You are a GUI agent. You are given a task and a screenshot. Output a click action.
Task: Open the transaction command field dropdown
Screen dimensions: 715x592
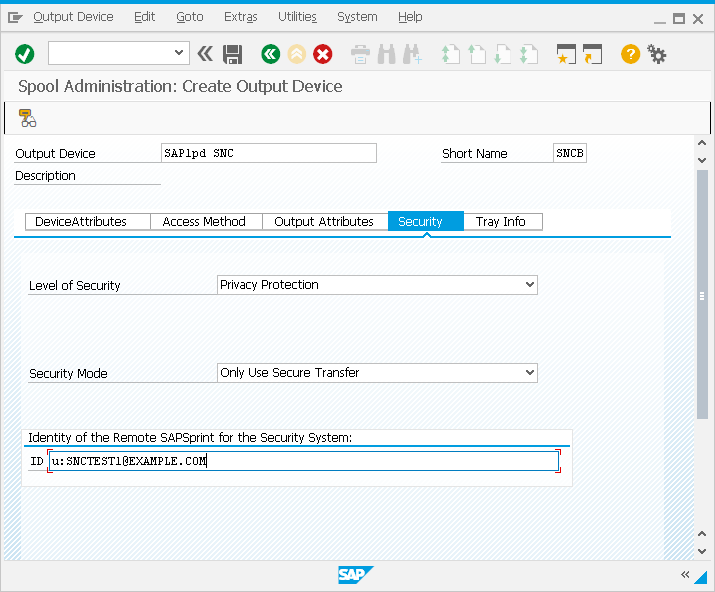[179, 53]
